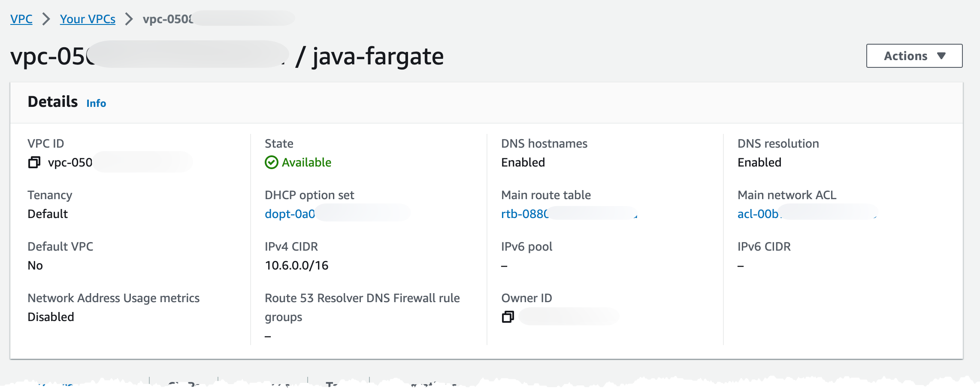Navigate to Your VPCs breadcrumb link

(88, 19)
